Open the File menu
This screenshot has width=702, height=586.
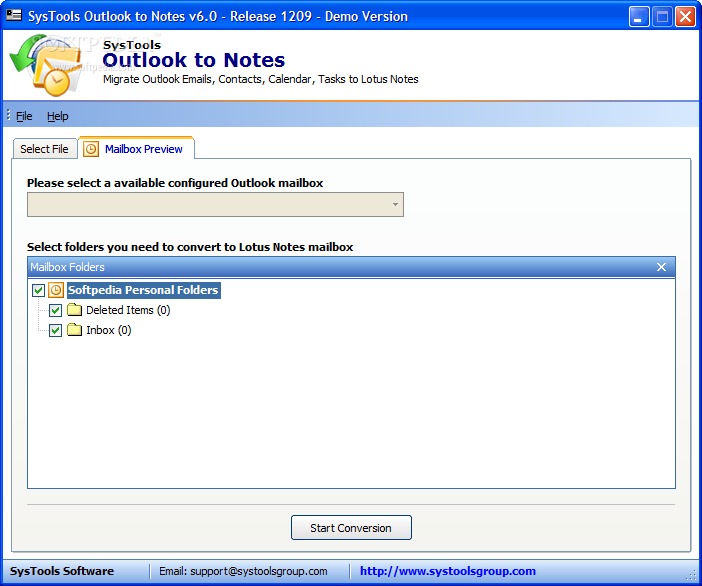click(x=24, y=116)
